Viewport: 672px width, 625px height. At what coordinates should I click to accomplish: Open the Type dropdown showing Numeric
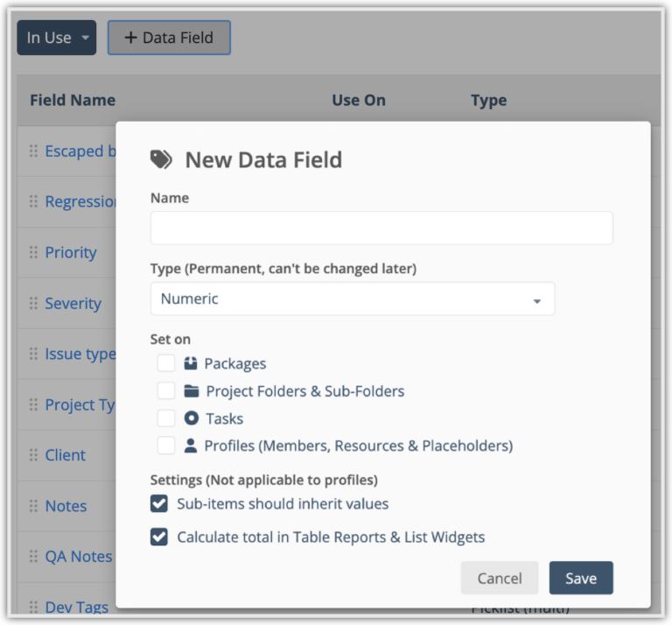pos(353,299)
